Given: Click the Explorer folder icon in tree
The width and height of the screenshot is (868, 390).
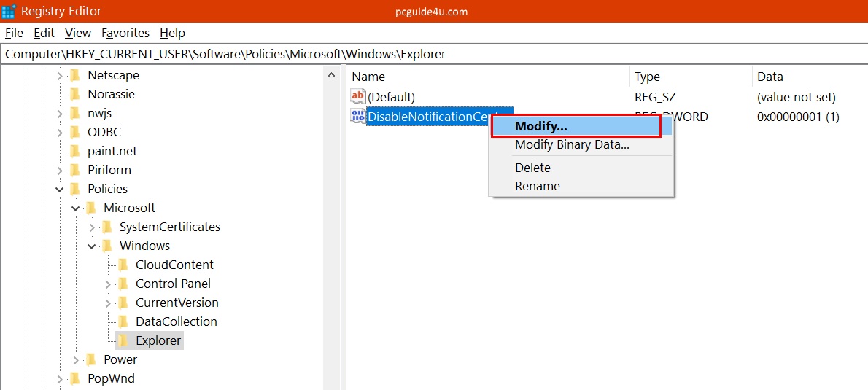Looking at the screenshot, I should pyautogui.click(x=123, y=340).
